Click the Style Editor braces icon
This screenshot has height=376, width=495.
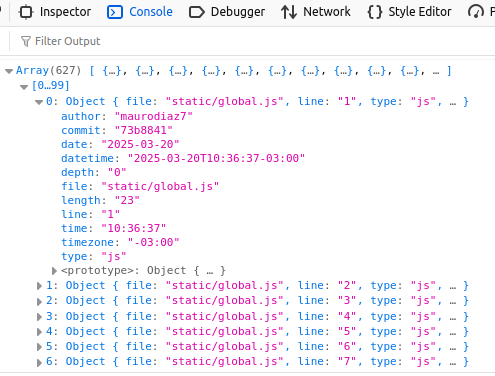coord(374,12)
